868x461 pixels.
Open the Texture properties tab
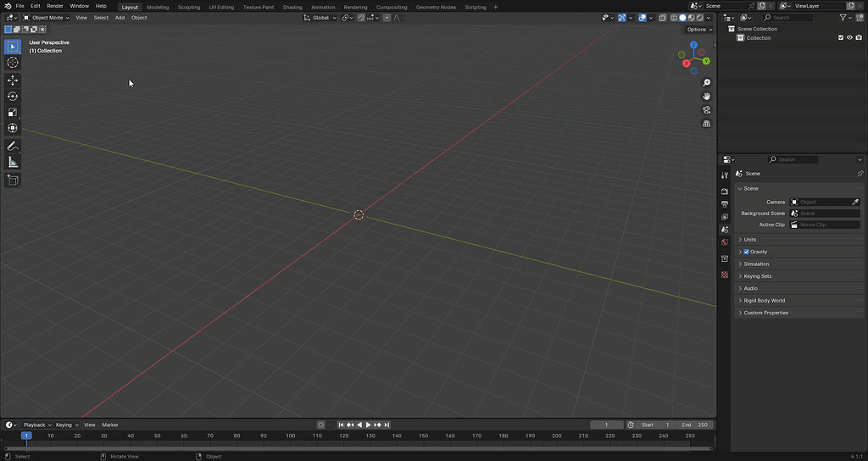click(725, 275)
